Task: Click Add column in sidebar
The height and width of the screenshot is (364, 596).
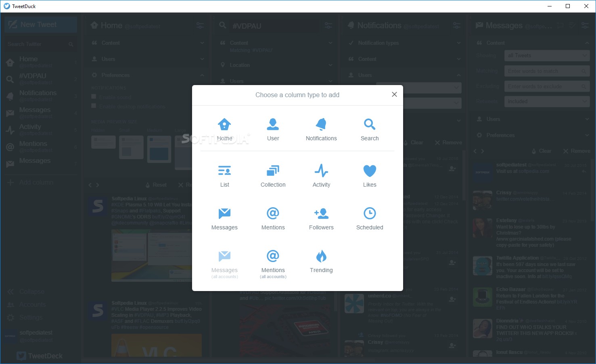Action: 30,182
